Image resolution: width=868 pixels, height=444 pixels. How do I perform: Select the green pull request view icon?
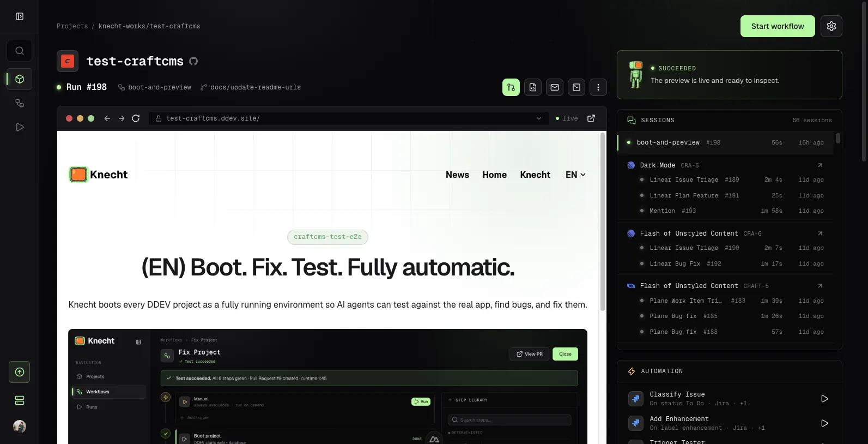point(511,87)
